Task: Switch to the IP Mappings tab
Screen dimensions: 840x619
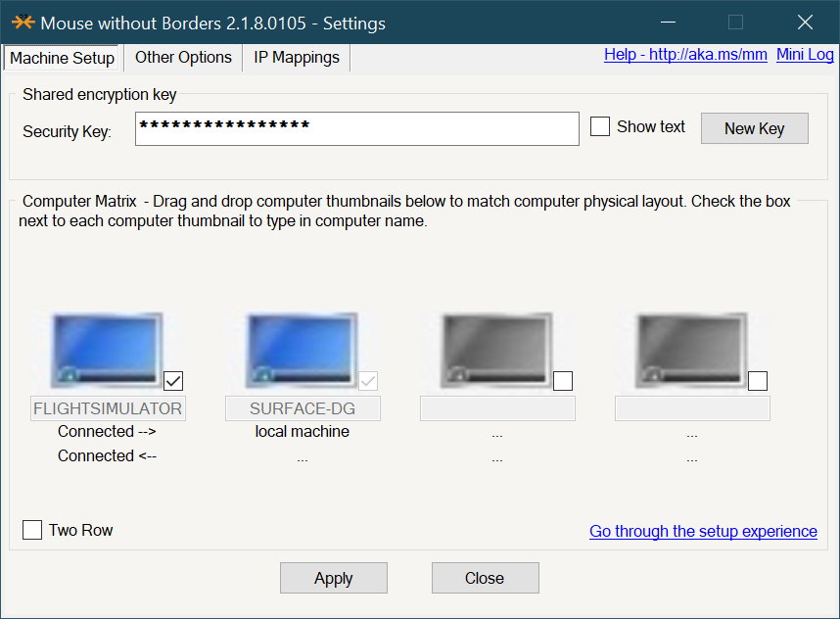Action: (297, 58)
